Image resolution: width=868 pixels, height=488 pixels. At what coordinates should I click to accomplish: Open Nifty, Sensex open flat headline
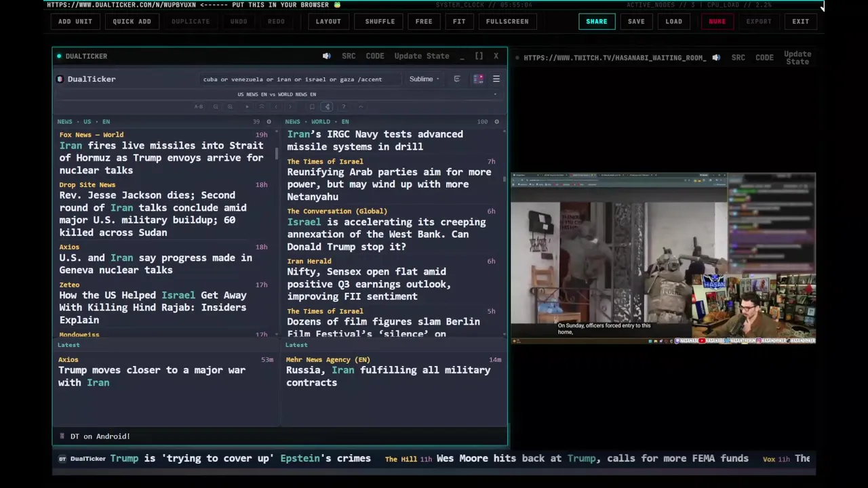pos(368,284)
